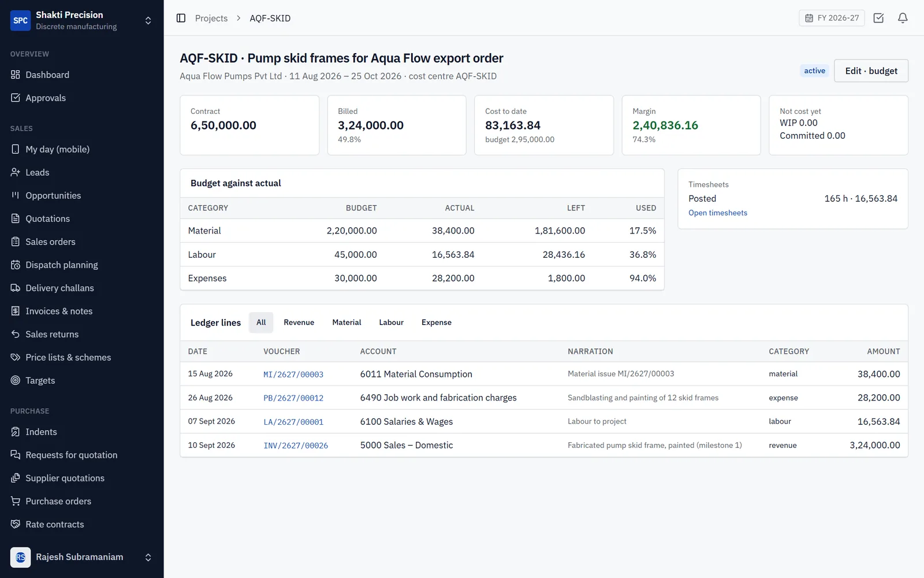Screen dimensions: 924x578
Task: Go to Projects breadcrumb
Action: click(x=211, y=18)
